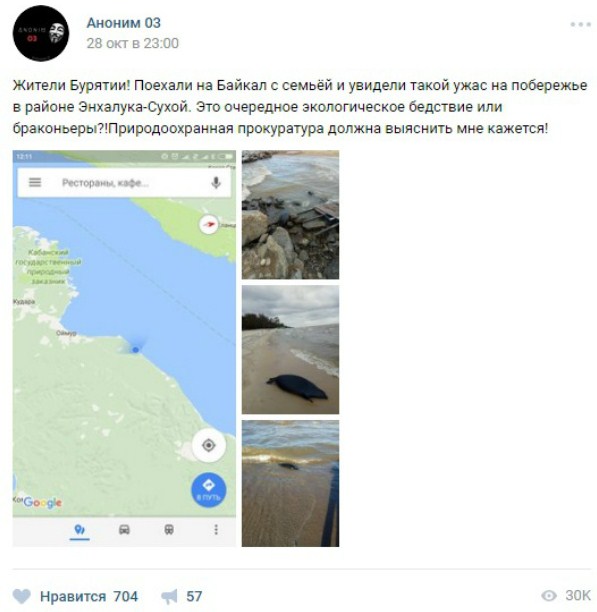This screenshot has width=597, height=612.
Task: Open the bottom shoreline wave photo
Action: 290,483
